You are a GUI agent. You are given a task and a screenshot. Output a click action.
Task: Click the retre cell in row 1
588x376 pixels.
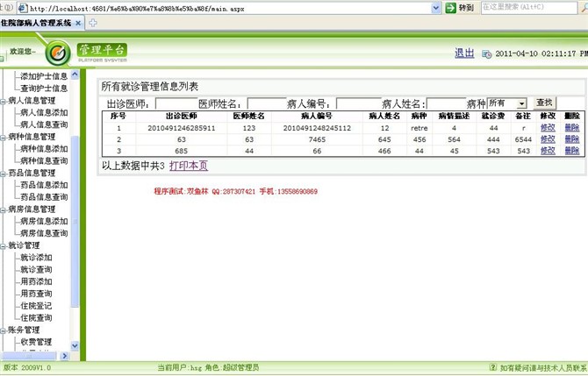tap(419, 128)
